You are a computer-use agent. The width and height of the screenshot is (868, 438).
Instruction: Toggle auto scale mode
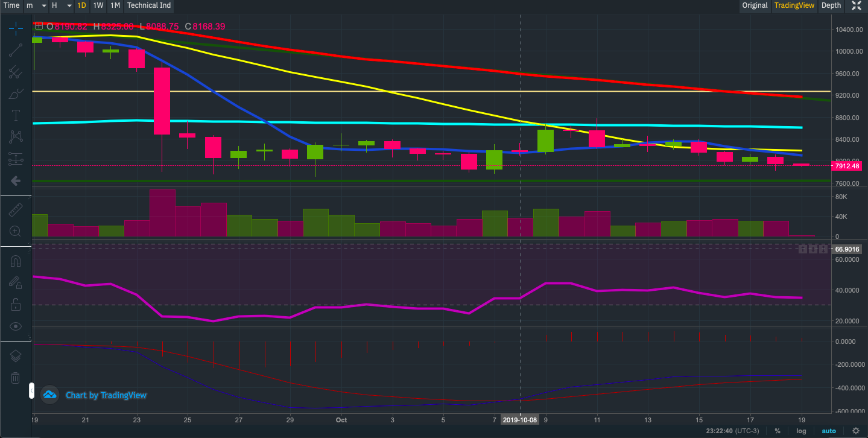click(829, 431)
